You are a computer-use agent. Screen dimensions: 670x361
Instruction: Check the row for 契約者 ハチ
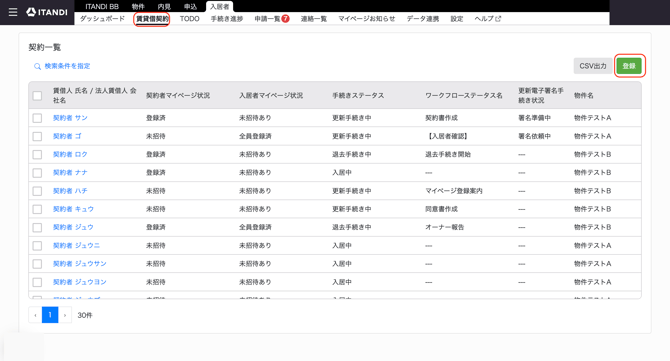click(x=37, y=191)
